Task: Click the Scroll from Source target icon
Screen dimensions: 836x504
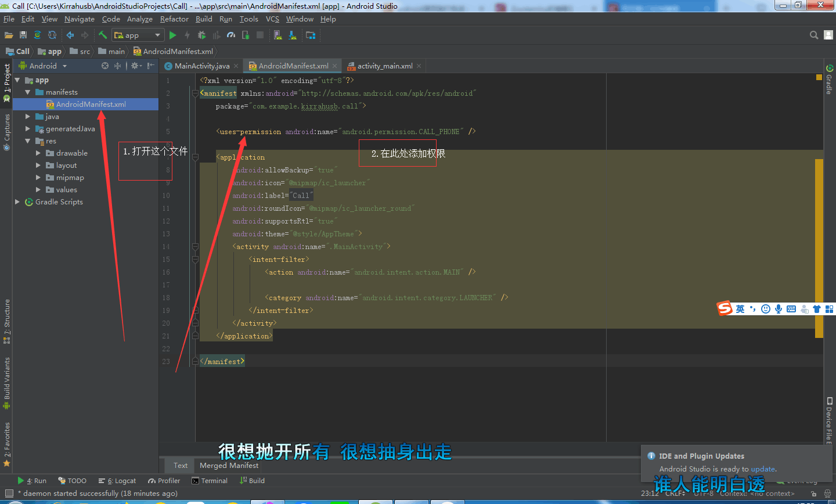Action: [105, 66]
